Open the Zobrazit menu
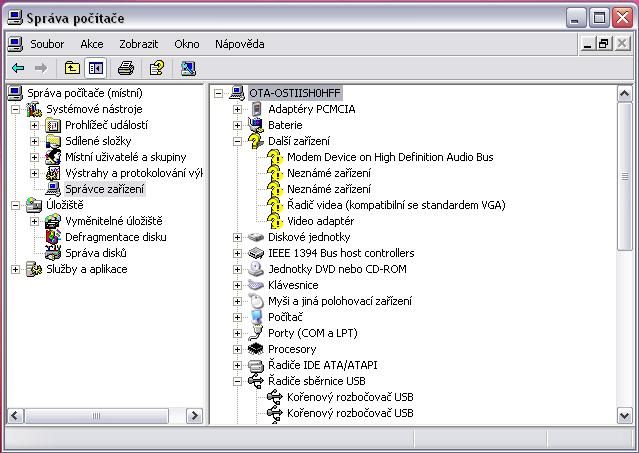Screen dimensions: 639x453 coord(139,44)
